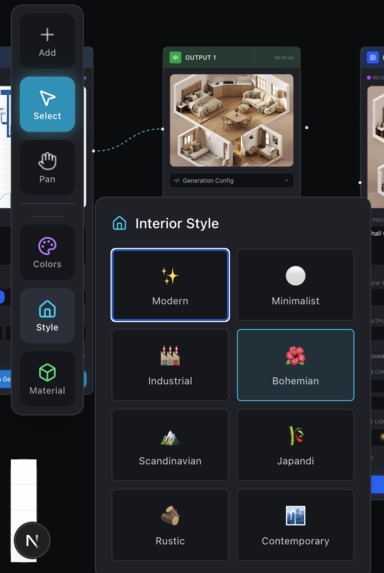
Task: Click the Output 1 node left input connector
Action: [x=163, y=128]
